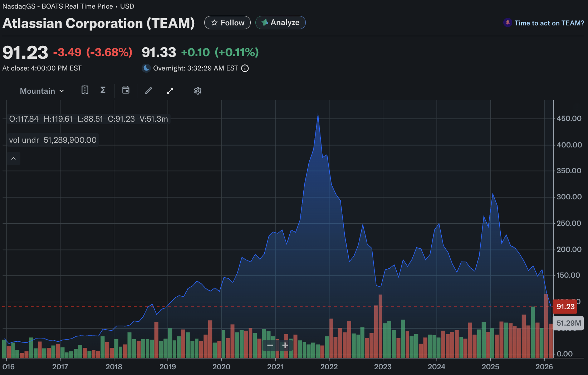
Task: Open the Mountain chart type dropdown
Action: (41, 91)
